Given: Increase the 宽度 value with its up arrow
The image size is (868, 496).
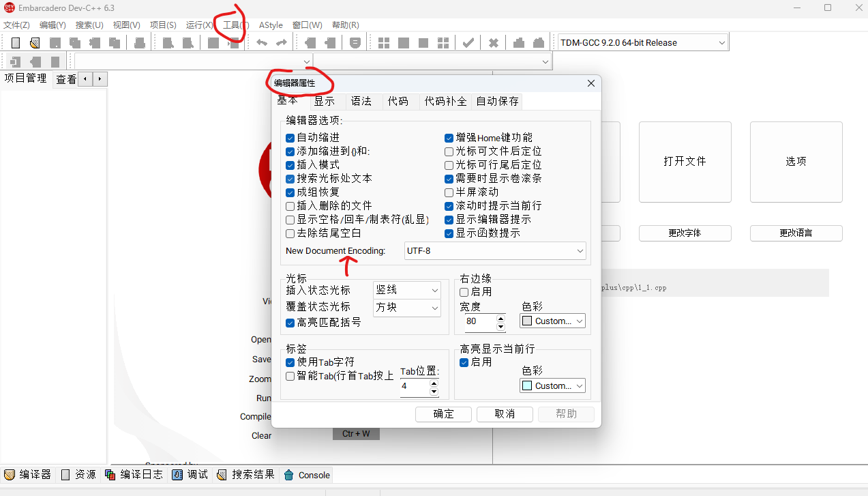Looking at the screenshot, I should tap(501, 317).
